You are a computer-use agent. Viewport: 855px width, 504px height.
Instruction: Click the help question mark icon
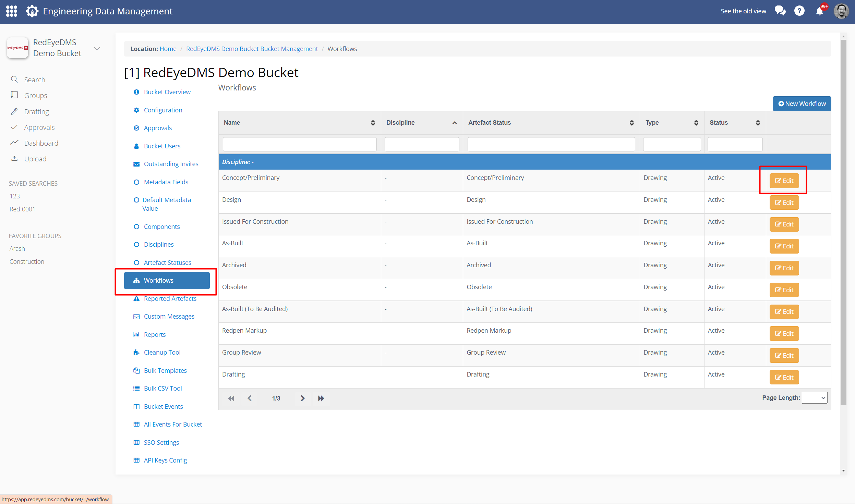800,11
